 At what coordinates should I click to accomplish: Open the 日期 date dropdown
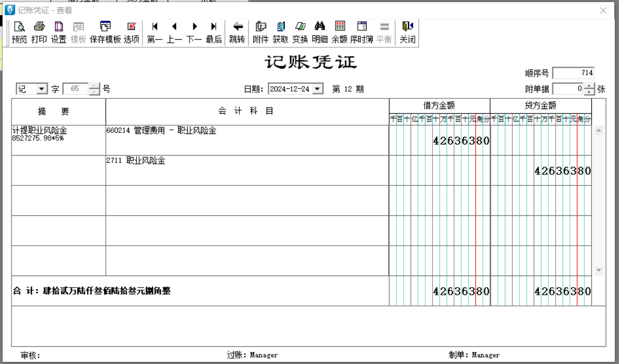[x=317, y=89]
